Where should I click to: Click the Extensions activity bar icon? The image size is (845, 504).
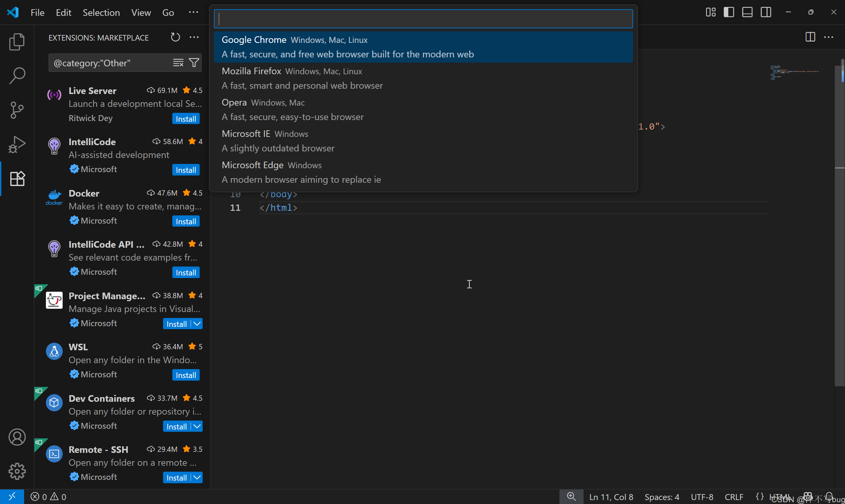17,179
